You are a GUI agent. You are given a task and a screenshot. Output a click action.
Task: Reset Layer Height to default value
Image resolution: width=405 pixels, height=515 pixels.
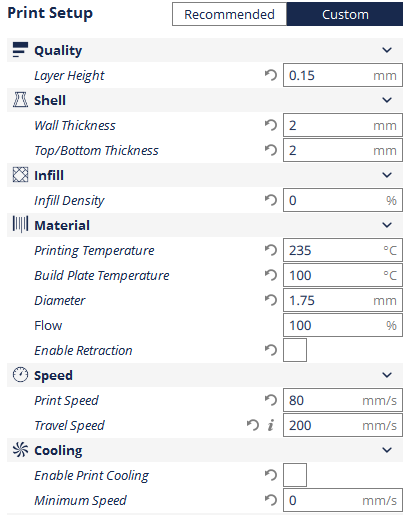[x=271, y=75]
